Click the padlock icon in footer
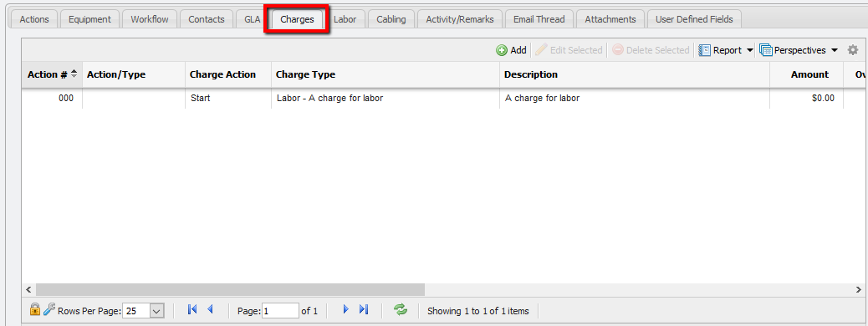Image resolution: width=868 pixels, height=326 pixels. click(35, 310)
